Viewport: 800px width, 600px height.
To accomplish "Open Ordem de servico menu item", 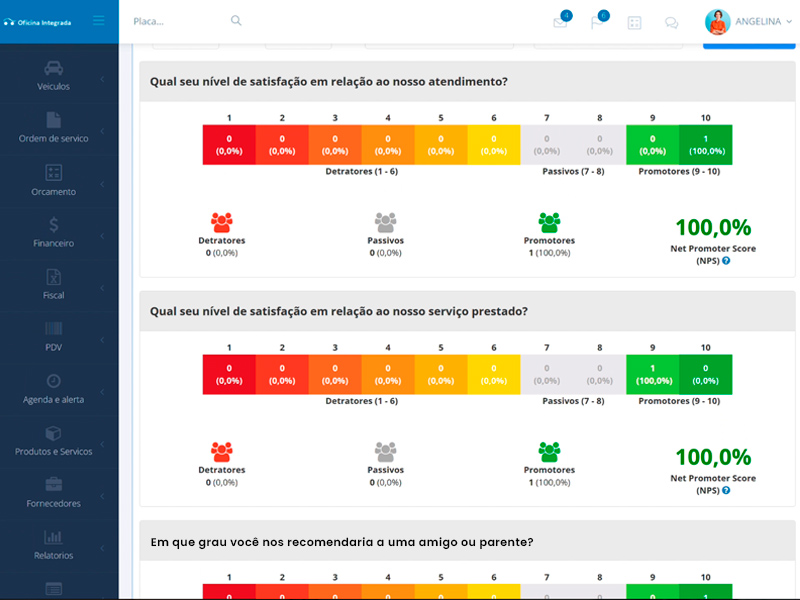I will (54, 127).
